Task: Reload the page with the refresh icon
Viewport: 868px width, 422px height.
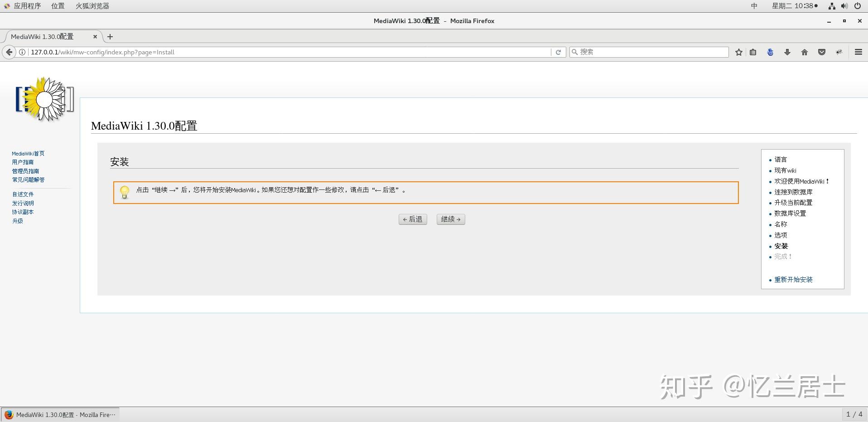Action: pos(558,52)
